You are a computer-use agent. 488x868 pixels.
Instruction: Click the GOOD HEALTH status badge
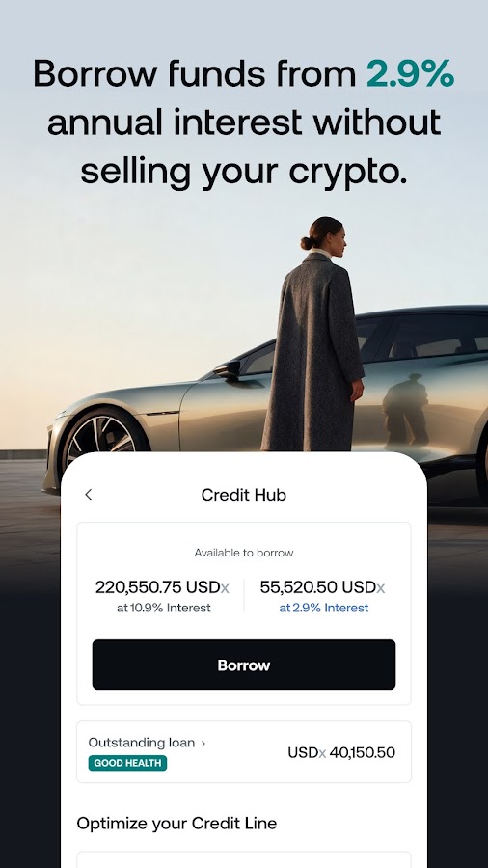[127, 763]
